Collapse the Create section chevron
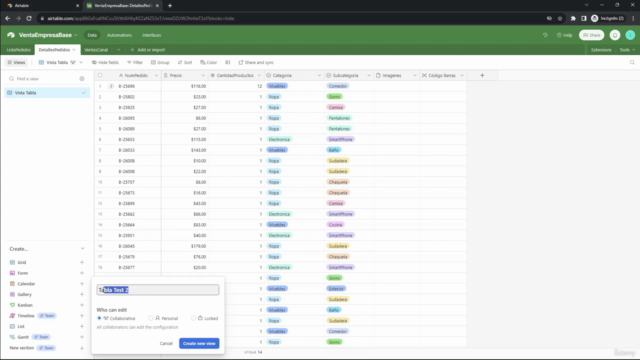 [82, 249]
